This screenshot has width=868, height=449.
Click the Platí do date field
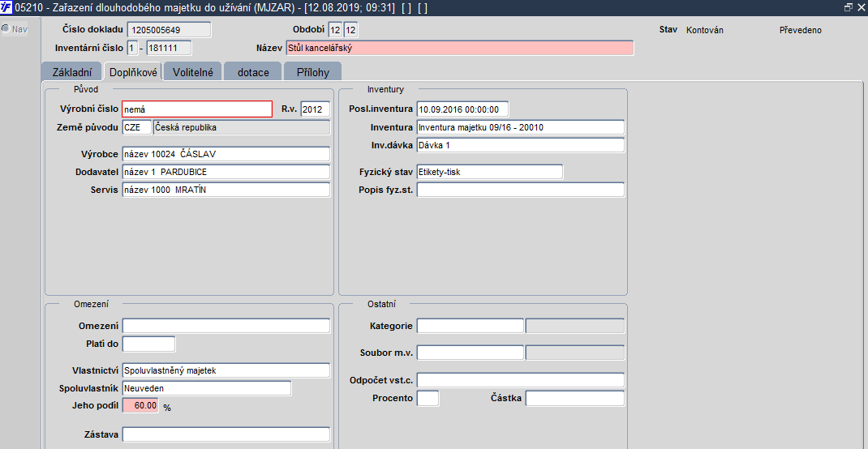click(x=149, y=344)
